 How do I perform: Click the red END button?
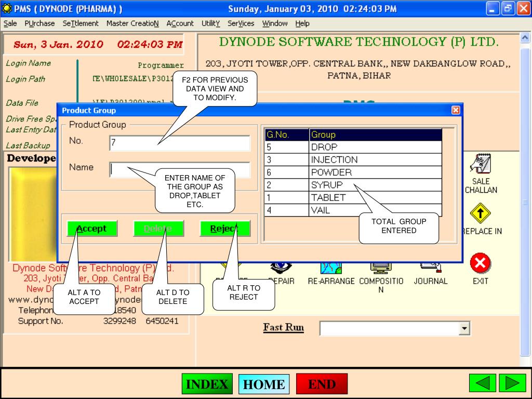coord(322,384)
